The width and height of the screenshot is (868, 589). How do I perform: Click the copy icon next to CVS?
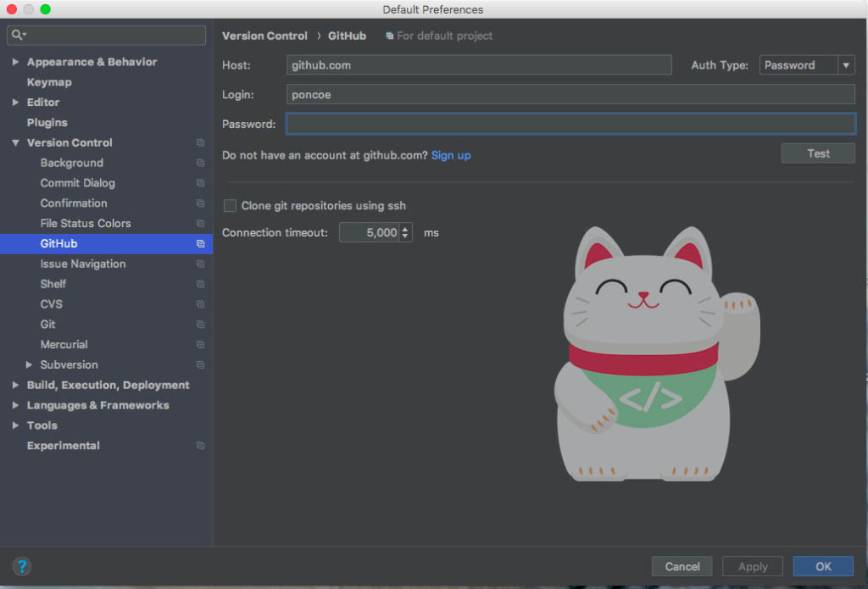(200, 304)
